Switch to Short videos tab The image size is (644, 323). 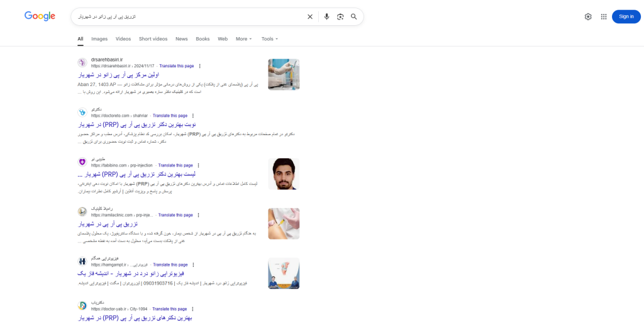153,39
